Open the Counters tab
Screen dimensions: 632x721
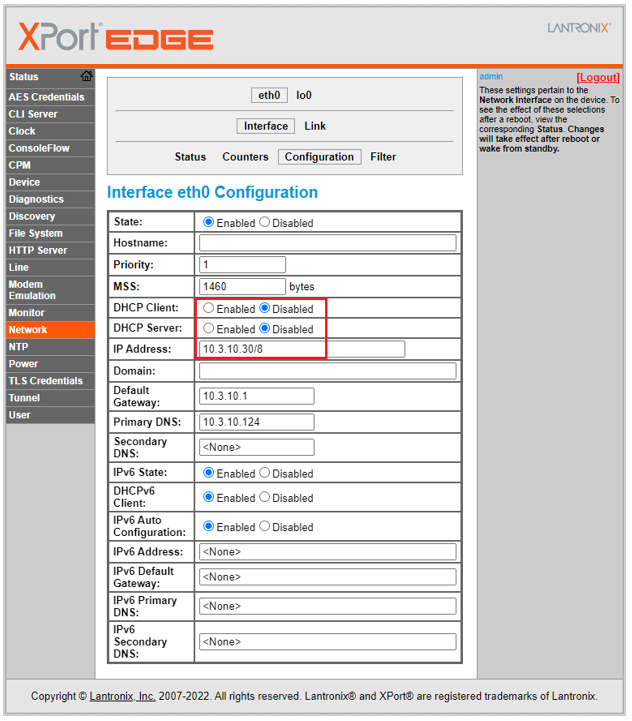245,157
